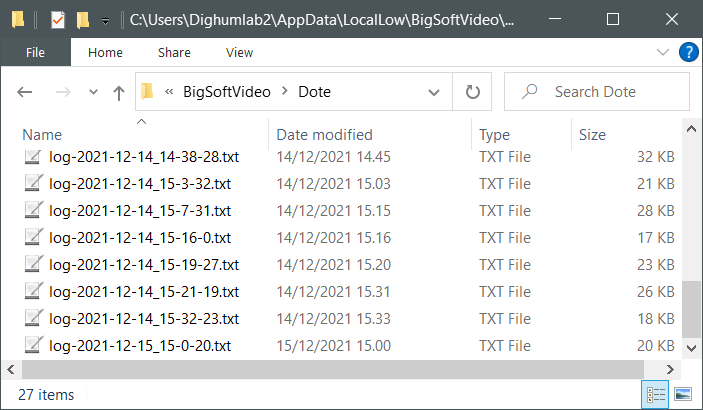Go back with the left arrow
Viewport: 703px width, 410px height.
pyautogui.click(x=24, y=92)
